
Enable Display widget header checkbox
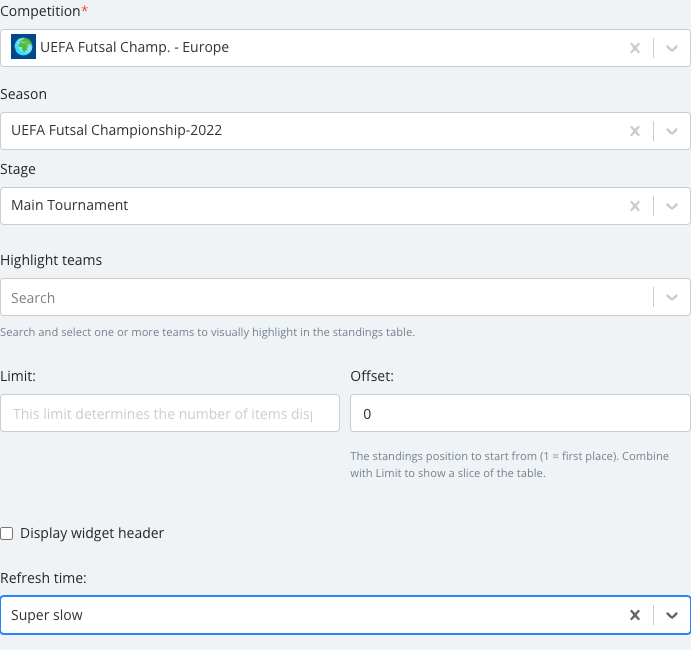point(7,534)
